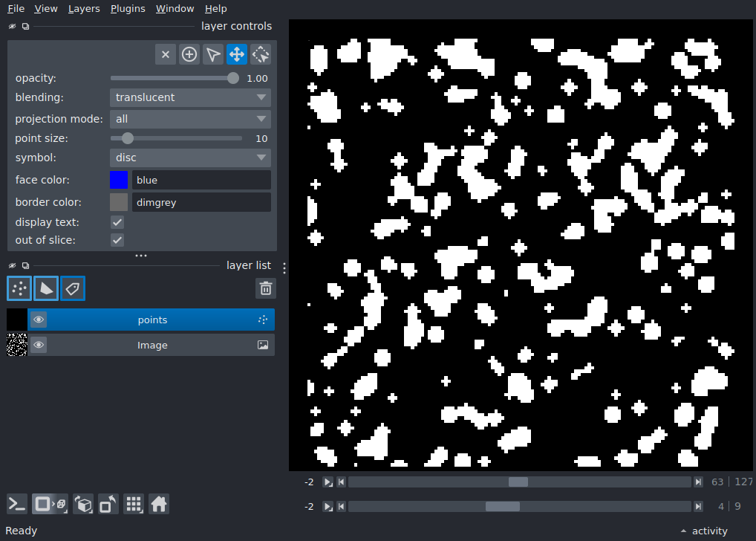
Task: Select the add points tool
Action: coord(189,54)
